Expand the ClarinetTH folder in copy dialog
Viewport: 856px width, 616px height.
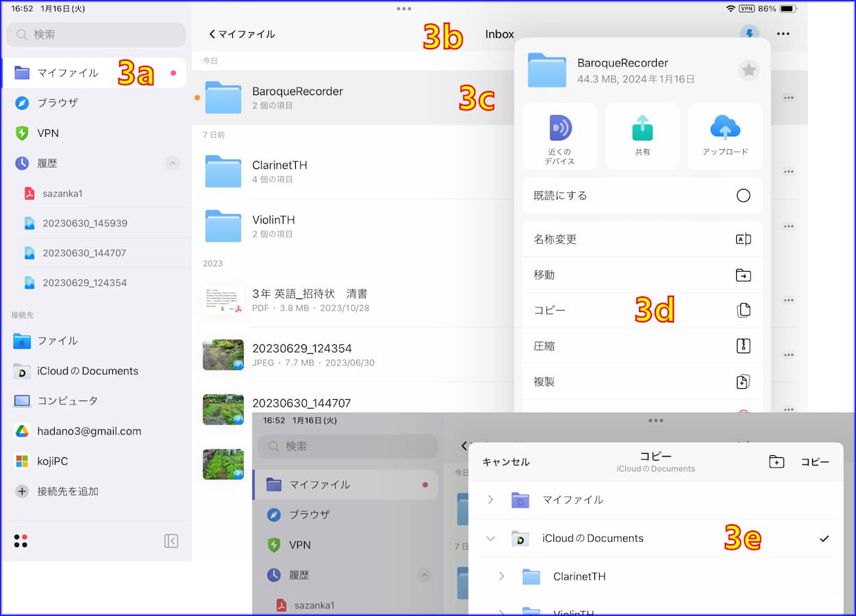point(501,576)
